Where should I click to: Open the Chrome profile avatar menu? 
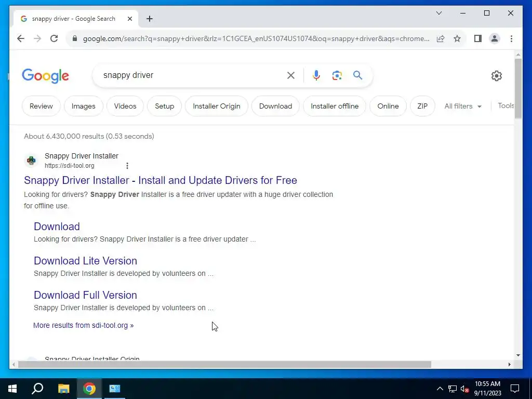tap(495, 38)
